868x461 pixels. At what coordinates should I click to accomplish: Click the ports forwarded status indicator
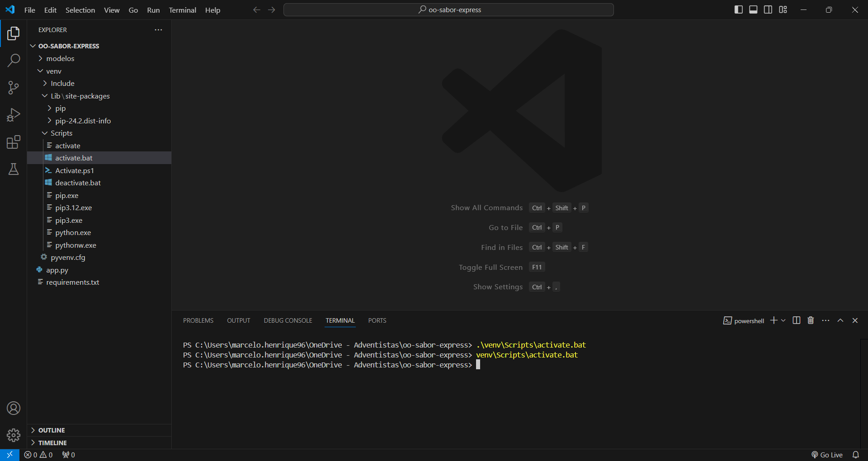tap(69, 455)
